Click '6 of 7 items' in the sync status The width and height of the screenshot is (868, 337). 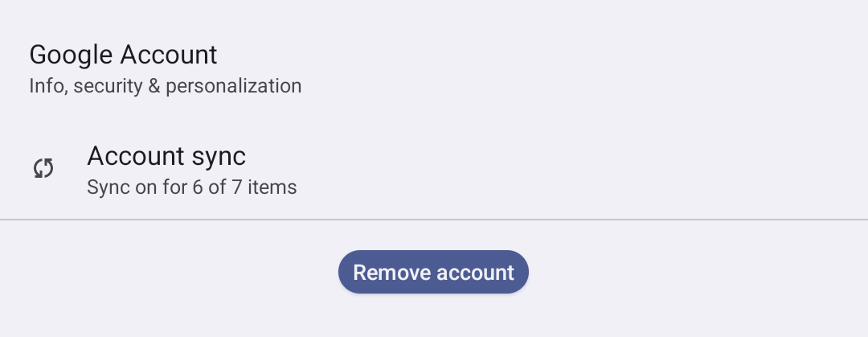pos(244,187)
